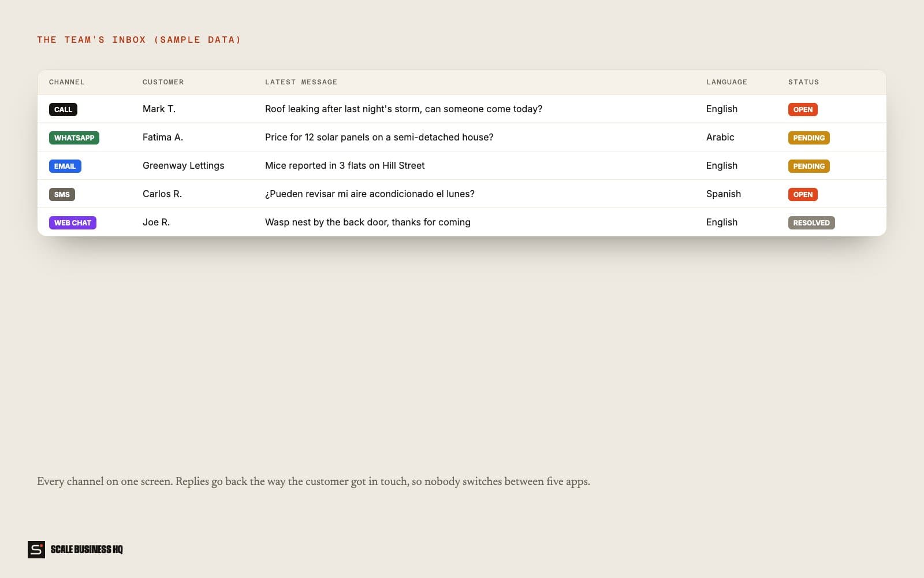924x578 pixels.
Task: Select customer Greenway Lettings
Action: [183, 165]
